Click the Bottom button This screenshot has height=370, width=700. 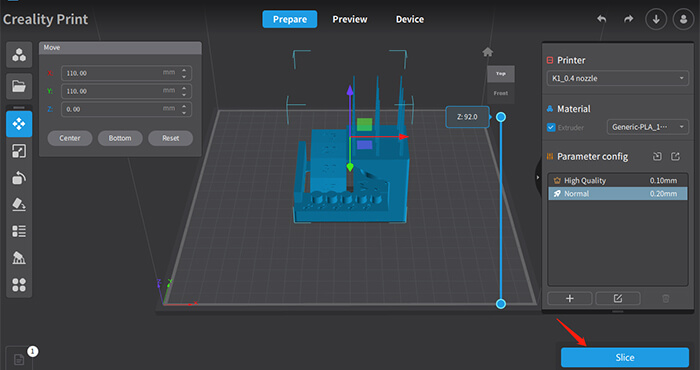(x=120, y=138)
